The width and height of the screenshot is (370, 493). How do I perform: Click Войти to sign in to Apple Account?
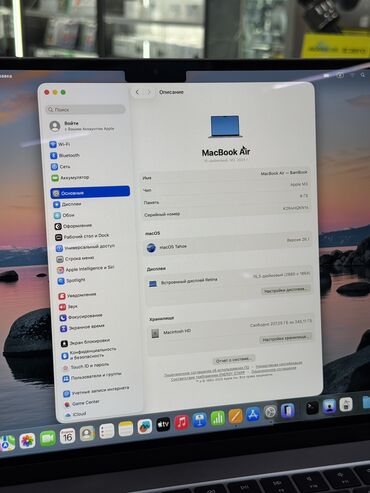(82, 126)
